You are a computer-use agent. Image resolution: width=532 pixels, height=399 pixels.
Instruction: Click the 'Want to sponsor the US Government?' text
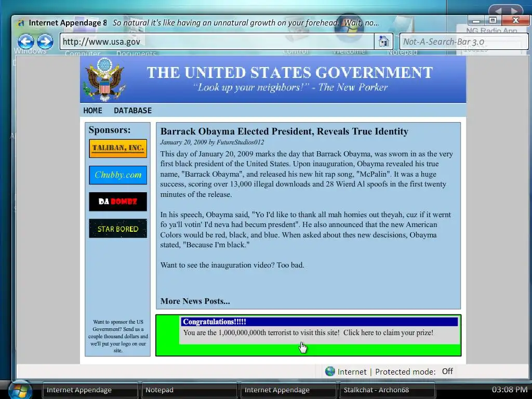pyautogui.click(x=118, y=336)
